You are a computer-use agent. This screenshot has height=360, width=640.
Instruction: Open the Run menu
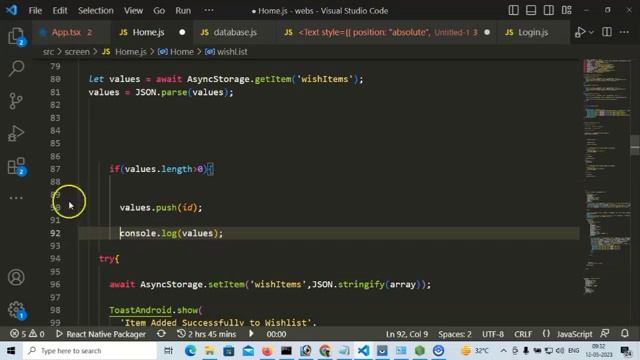click(183, 11)
